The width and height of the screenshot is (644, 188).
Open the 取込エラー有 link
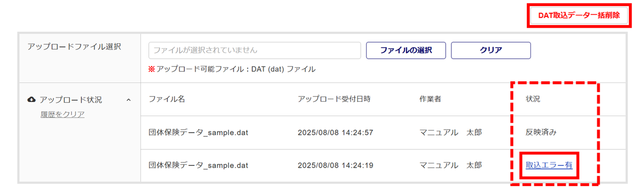tap(549, 165)
